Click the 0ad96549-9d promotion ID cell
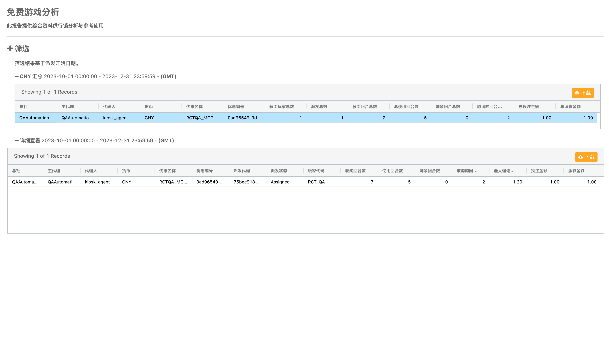 click(244, 118)
